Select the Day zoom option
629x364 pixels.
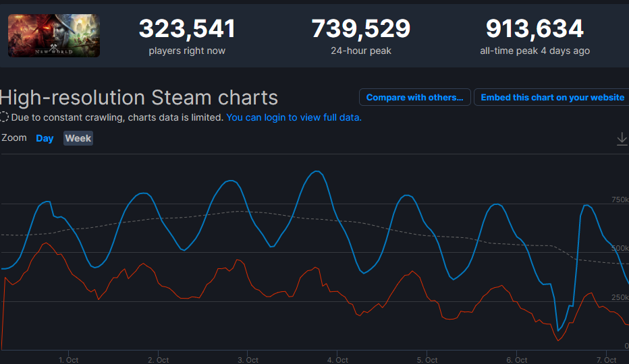click(x=45, y=138)
